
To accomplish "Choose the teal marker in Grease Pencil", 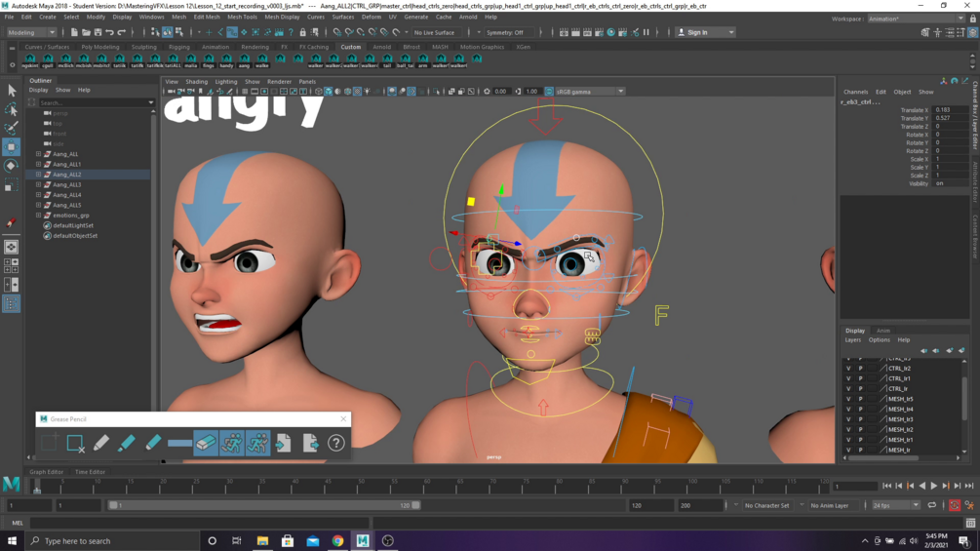I will pos(127,443).
